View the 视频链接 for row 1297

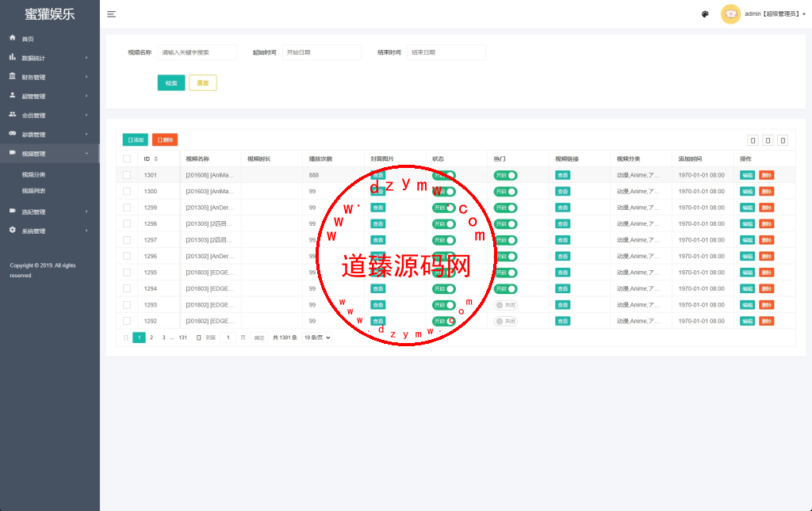pyautogui.click(x=563, y=240)
